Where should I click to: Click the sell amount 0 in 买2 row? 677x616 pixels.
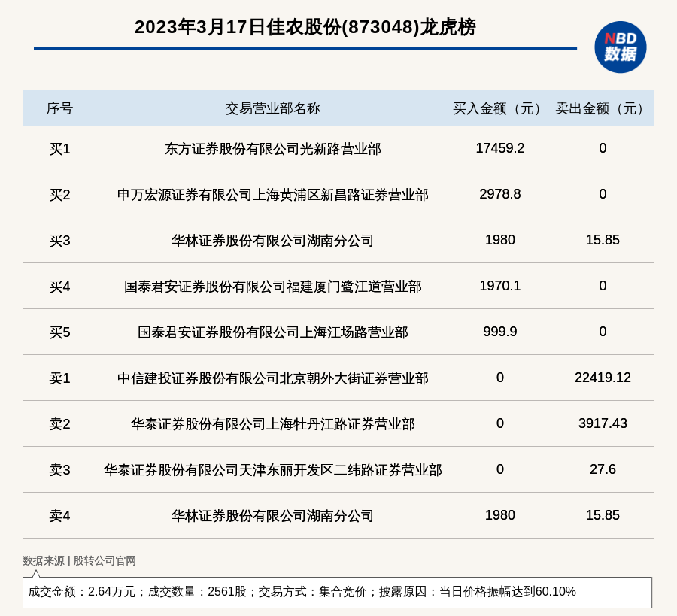603,194
